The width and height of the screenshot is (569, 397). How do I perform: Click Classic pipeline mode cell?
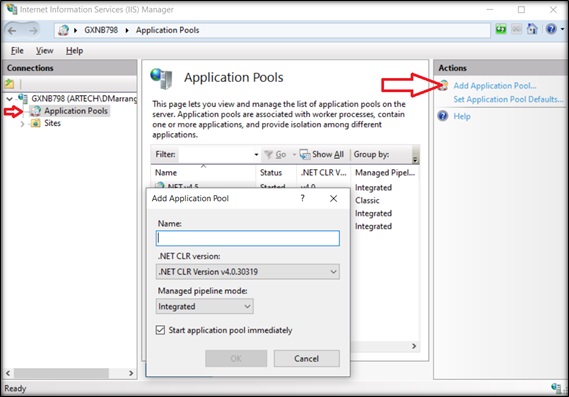coord(367,201)
